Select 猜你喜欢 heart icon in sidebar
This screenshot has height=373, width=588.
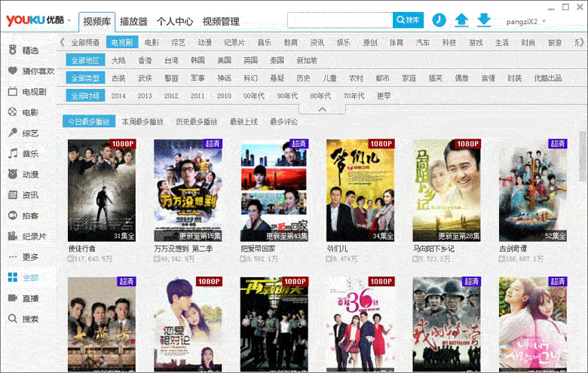[x=13, y=71]
